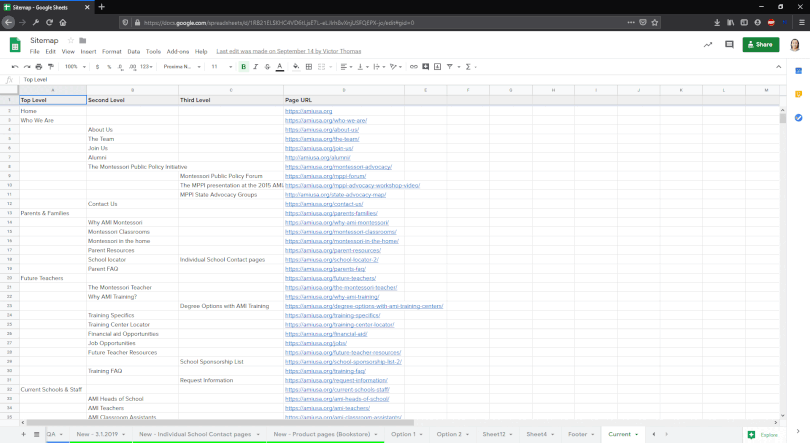Open the font size dropdown

[x=219, y=67]
